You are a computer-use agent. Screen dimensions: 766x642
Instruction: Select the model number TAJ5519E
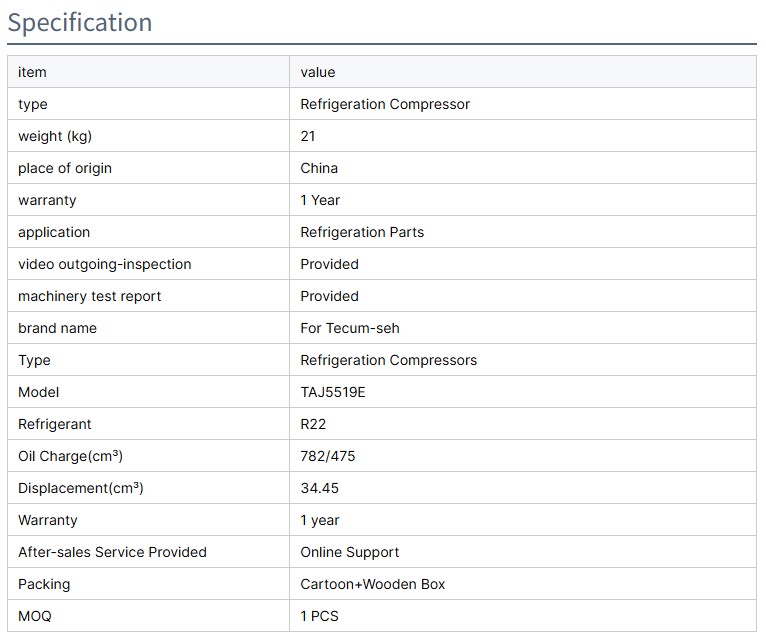(x=333, y=392)
